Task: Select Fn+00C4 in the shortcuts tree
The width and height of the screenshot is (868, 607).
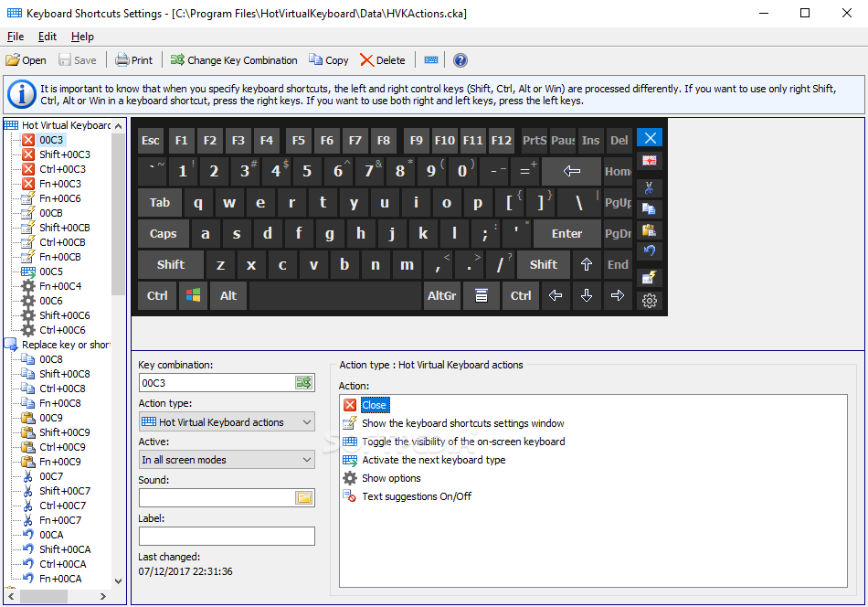Action: coord(60,286)
